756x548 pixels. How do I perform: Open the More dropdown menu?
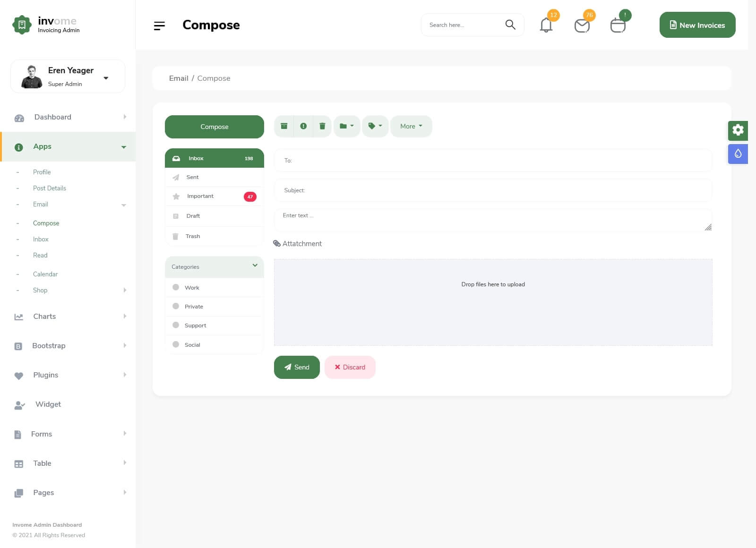coord(411,126)
